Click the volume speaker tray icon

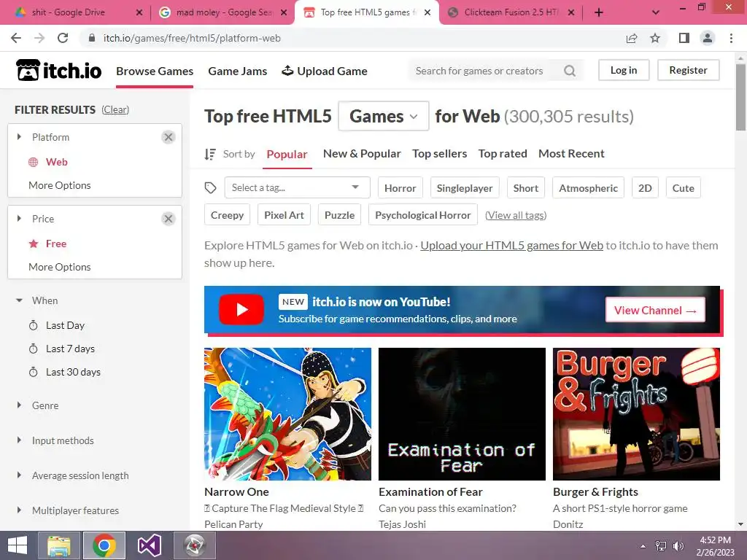678,545
